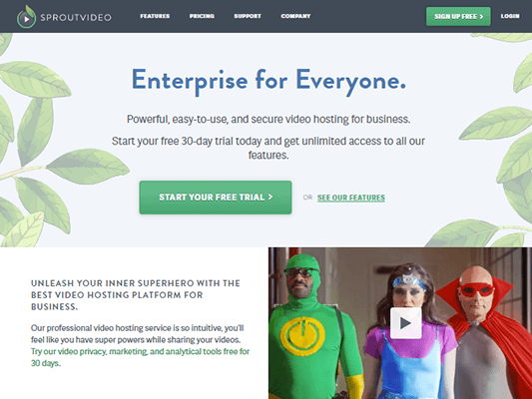The height and width of the screenshot is (399, 532).
Task: Click the Login link in header
Action: pos(510,16)
